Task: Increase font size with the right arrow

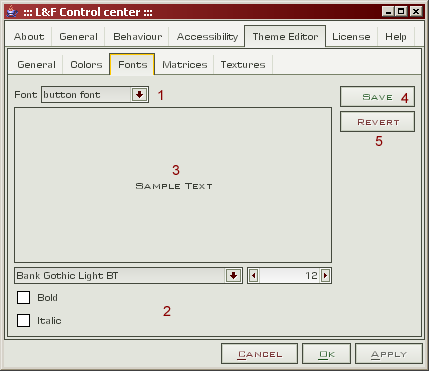Action: pos(325,276)
